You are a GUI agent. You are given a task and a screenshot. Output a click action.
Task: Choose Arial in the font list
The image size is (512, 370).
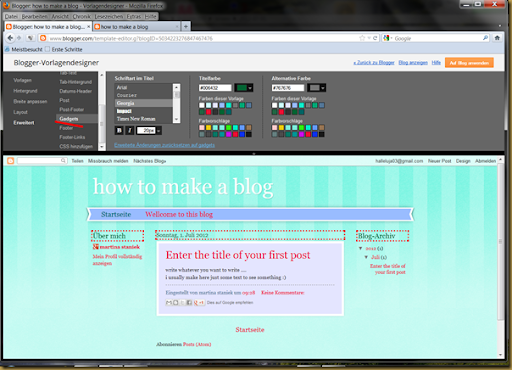point(144,87)
